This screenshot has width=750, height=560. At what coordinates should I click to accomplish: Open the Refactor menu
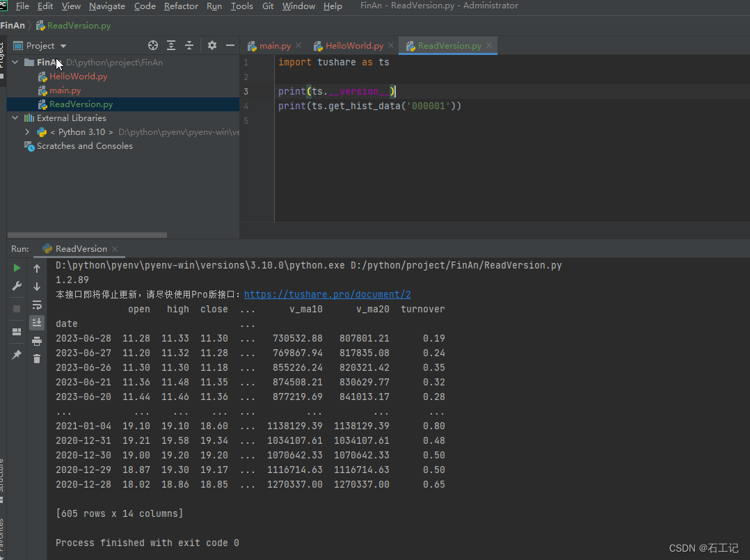[x=181, y=6]
